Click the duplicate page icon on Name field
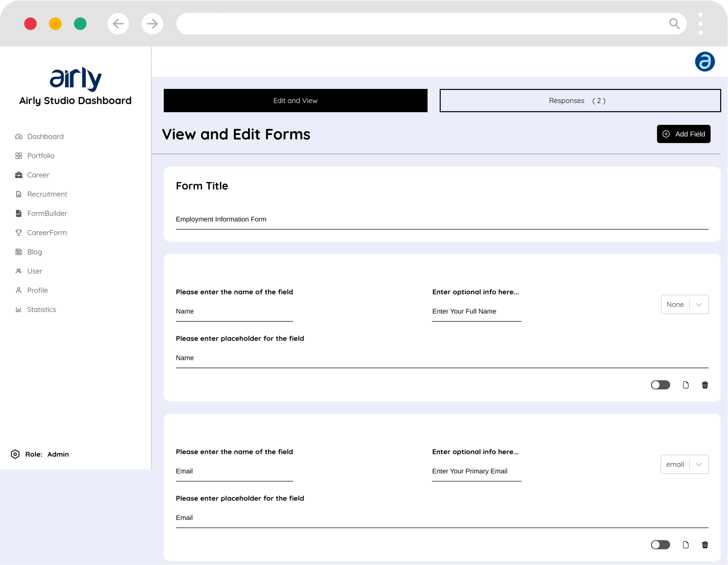 pyautogui.click(x=686, y=385)
